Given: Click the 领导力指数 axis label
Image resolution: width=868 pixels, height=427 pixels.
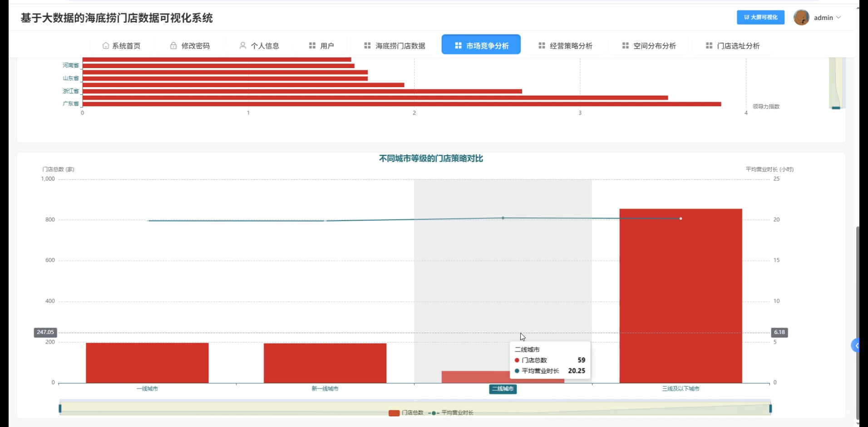Looking at the screenshot, I should tap(766, 107).
